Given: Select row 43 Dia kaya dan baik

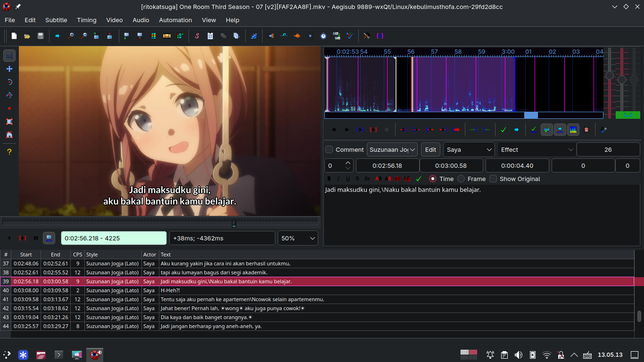Looking at the screenshot, I should click(x=317, y=317).
